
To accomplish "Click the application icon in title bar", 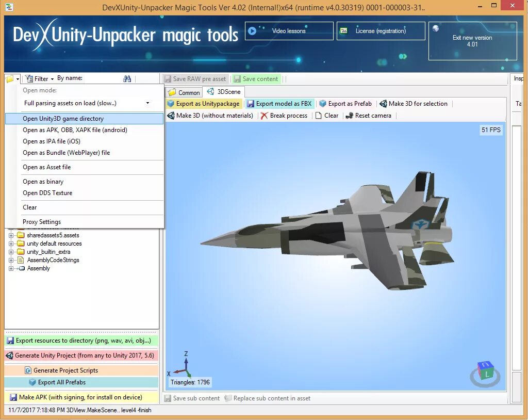I will point(9,7).
